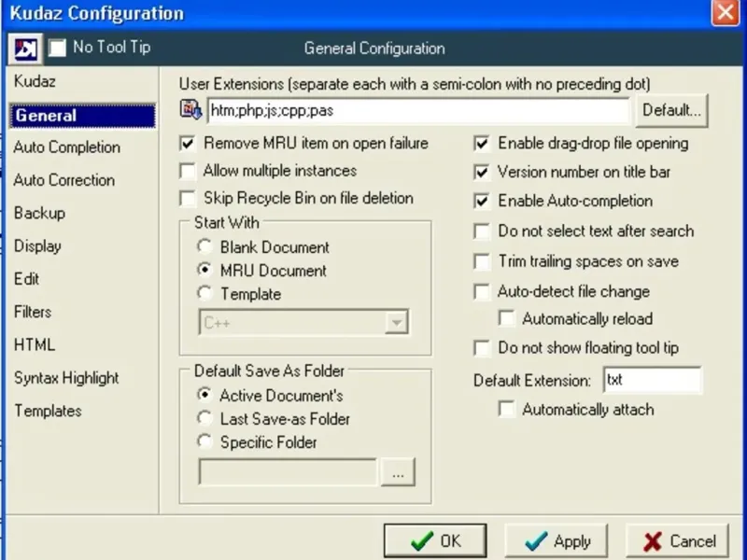Uncheck Remove MRU item on open failure
Screen dimensions: 747x560
coord(188,144)
